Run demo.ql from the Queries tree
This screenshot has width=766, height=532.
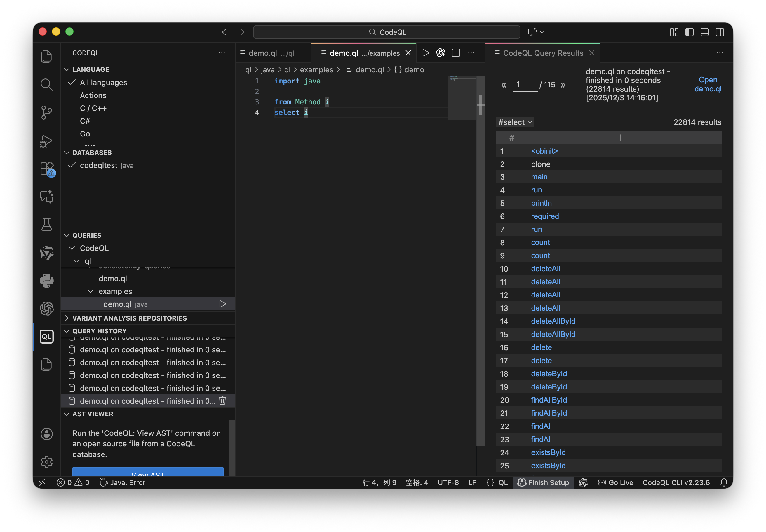tap(222, 304)
